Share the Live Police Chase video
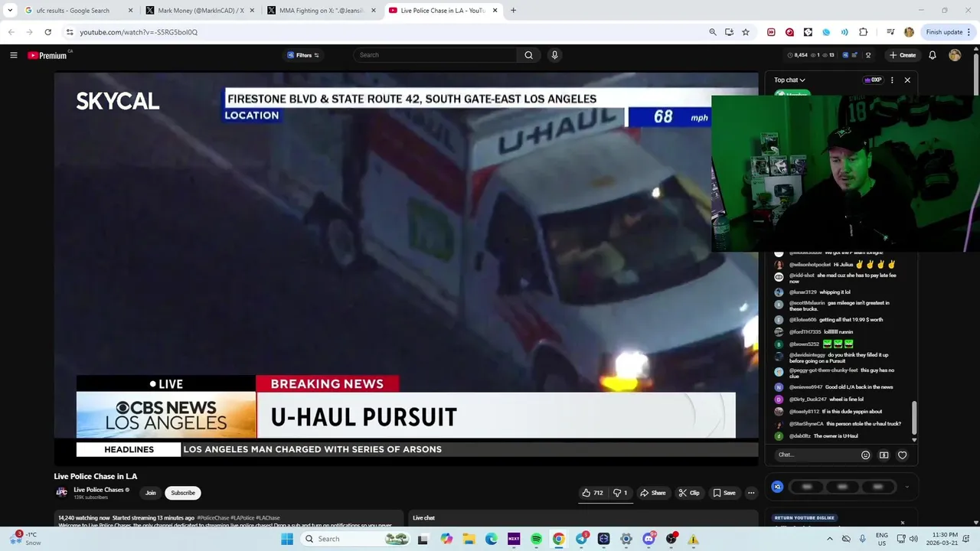 [653, 493]
